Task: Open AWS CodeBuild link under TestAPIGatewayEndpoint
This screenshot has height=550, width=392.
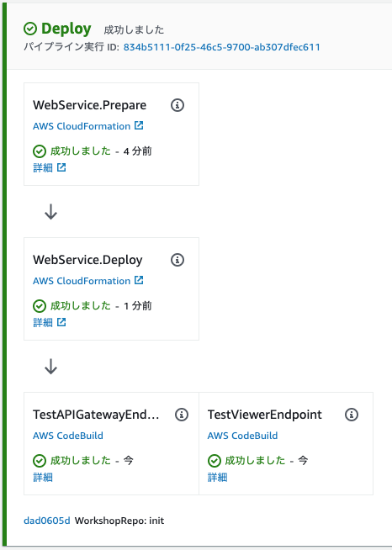Action: click(68, 436)
